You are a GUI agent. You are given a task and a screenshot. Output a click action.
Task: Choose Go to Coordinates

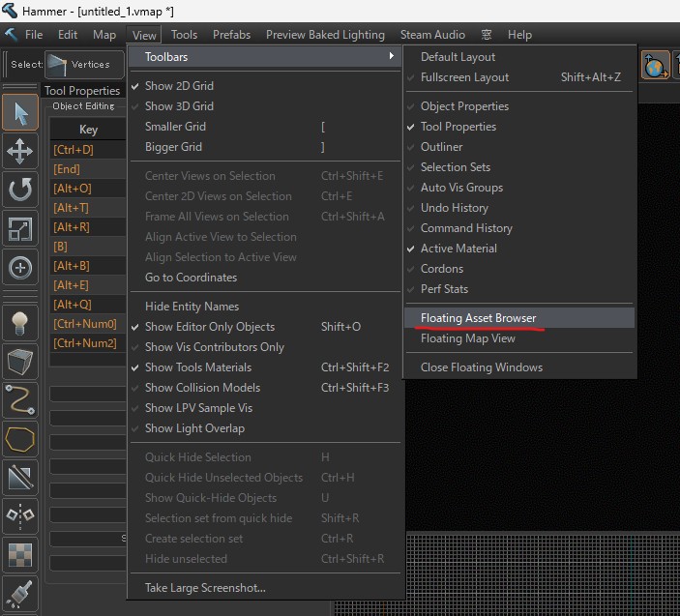tap(265, 278)
